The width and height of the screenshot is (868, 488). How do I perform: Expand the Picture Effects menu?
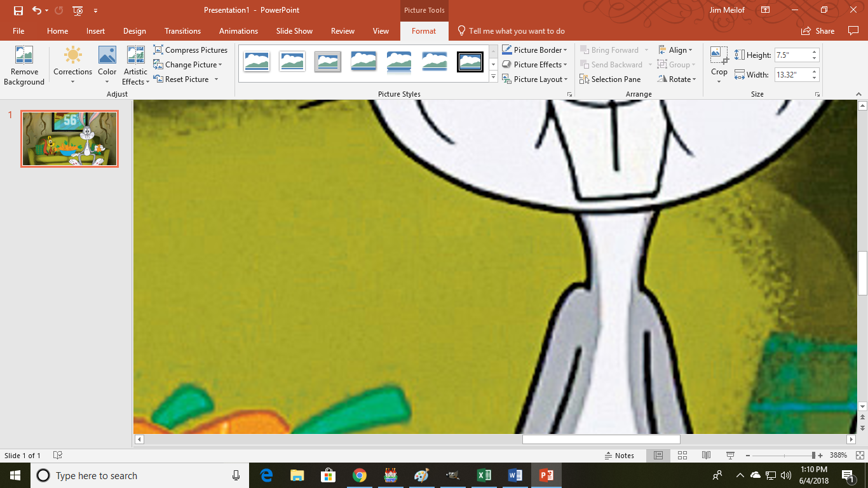[x=534, y=64]
